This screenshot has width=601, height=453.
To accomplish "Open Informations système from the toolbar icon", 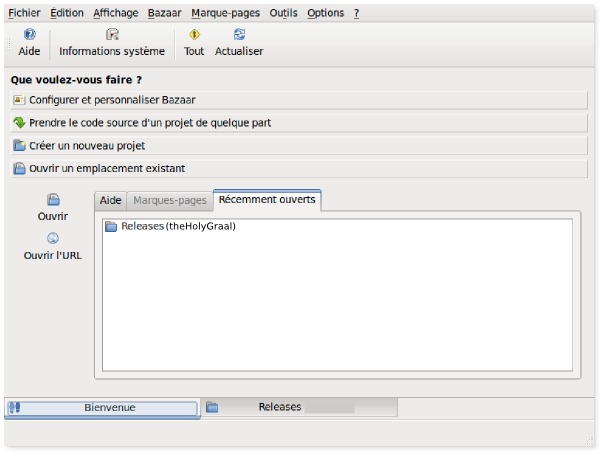I will [x=112, y=34].
